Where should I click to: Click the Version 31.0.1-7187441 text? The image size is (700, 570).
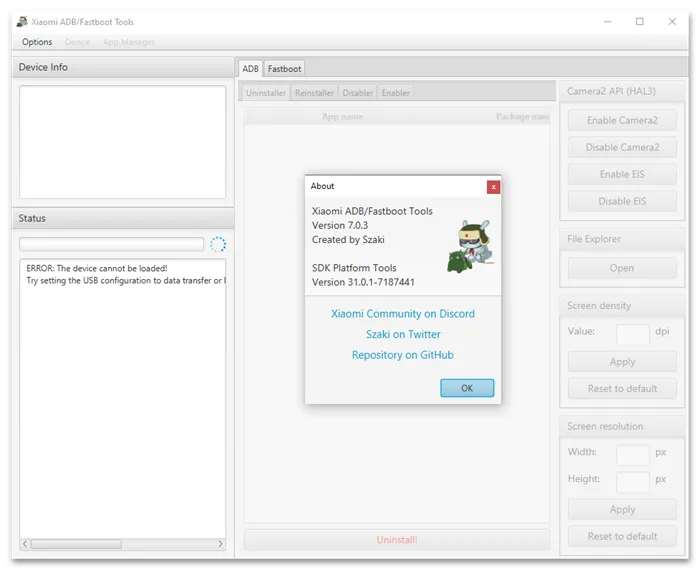pyautogui.click(x=363, y=282)
